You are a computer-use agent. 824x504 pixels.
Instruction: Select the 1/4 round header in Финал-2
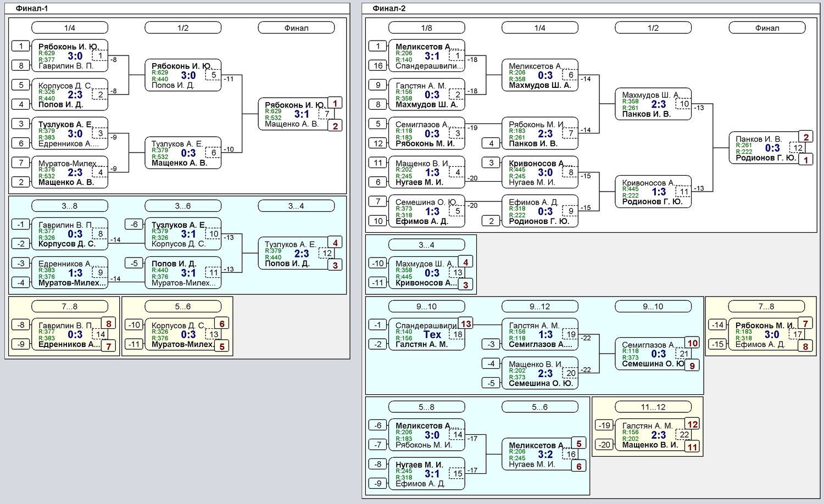[x=540, y=28]
